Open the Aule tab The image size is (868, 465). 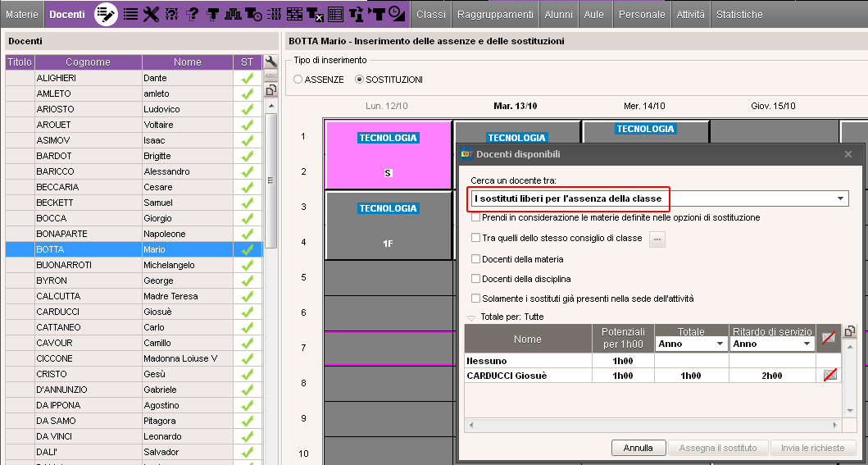coord(596,15)
